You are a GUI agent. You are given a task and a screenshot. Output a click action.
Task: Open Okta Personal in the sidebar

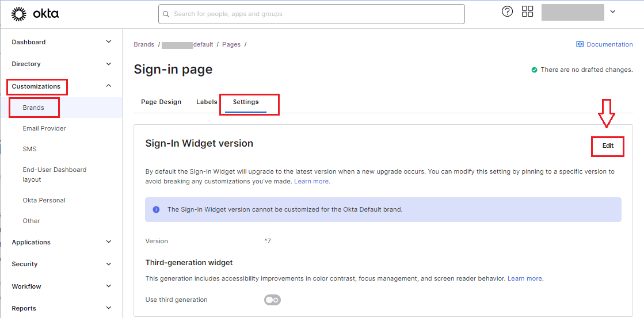click(x=44, y=200)
